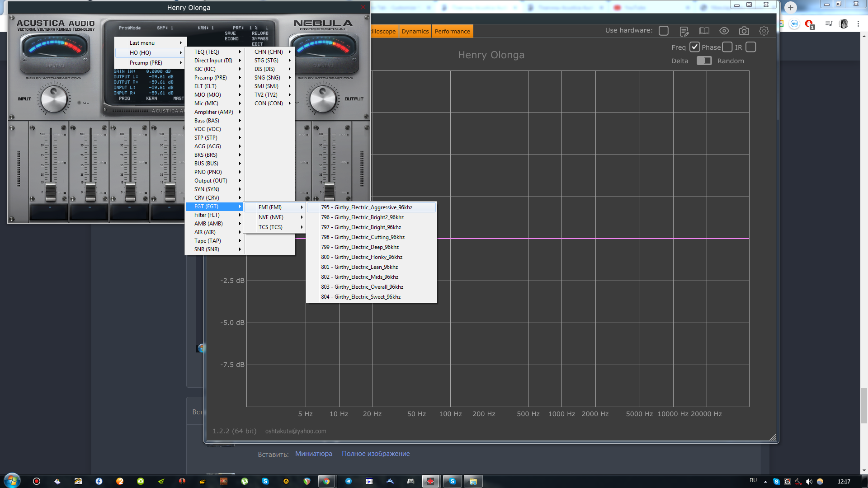Enable the Phase checkbox
Viewport: 868px width, 488px height.
point(727,47)
